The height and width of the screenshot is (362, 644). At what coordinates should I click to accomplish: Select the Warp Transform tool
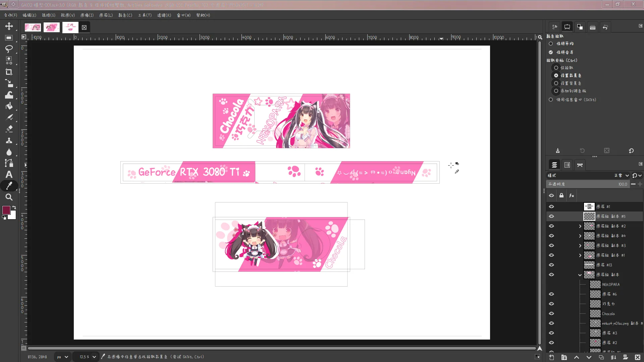(9, 95)
